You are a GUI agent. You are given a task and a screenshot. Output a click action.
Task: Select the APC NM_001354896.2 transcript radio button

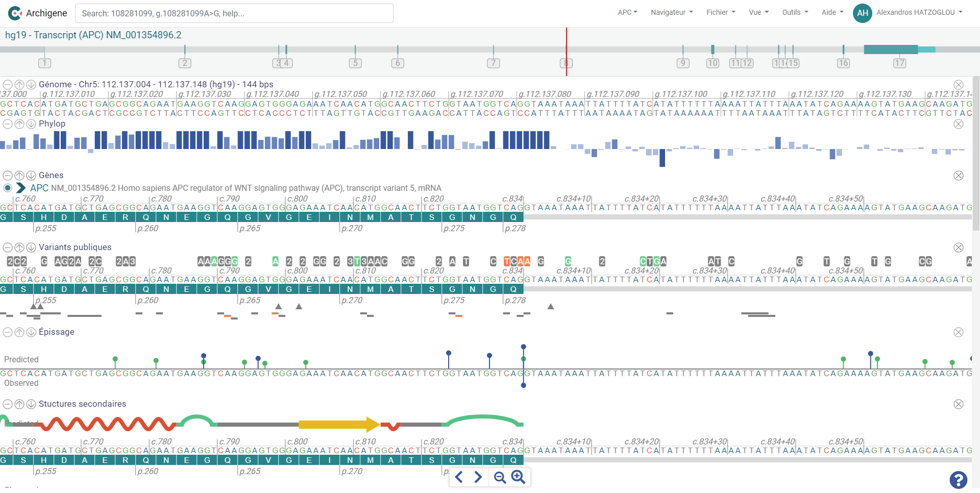[x=8, y=188]
